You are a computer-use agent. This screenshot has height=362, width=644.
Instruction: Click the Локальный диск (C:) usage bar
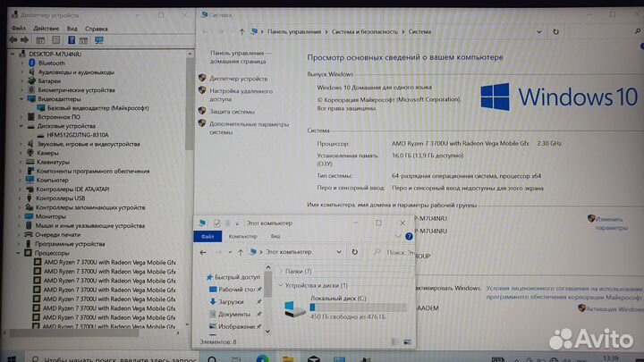point(358,307)
